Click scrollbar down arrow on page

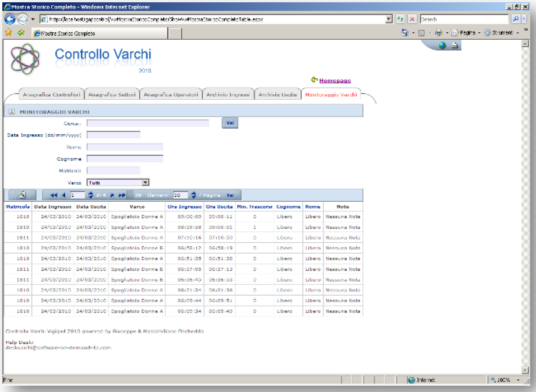(525, 370)
